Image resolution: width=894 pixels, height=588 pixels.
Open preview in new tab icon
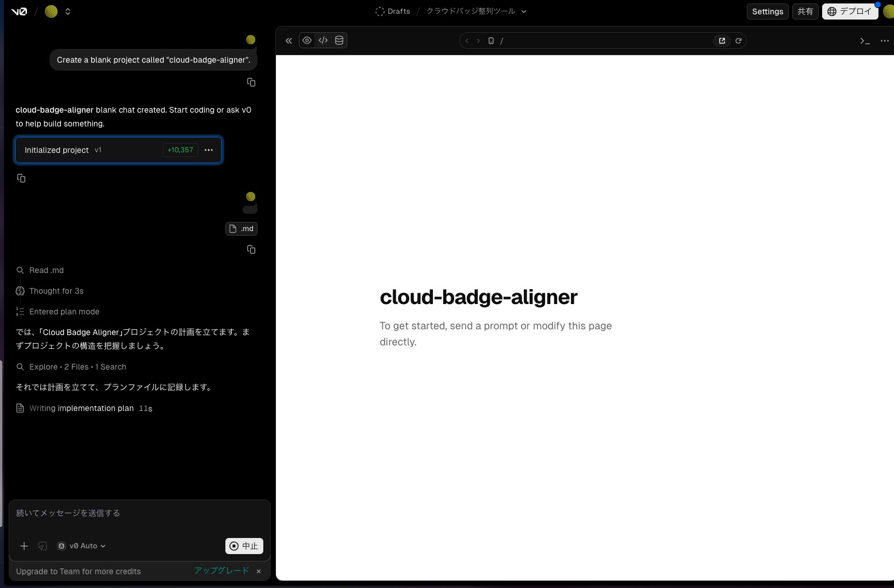pyautogui.click(x=722, y=41)
